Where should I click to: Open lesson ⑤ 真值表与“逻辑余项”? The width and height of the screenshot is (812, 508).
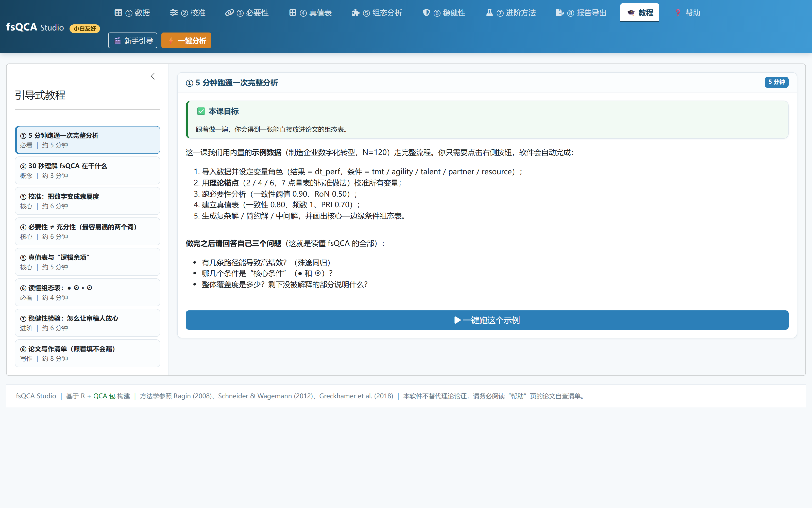[x=88, y=262]
